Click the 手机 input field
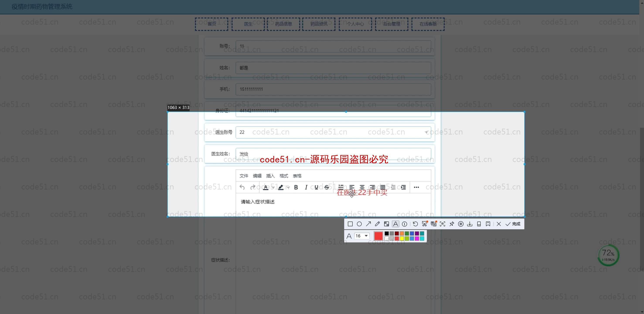 pyautogui.click(x=333, y=89)
